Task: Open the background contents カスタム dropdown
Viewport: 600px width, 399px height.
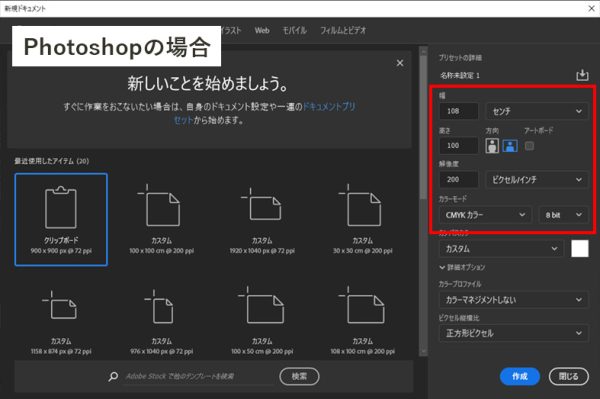Action: point(501,249)
